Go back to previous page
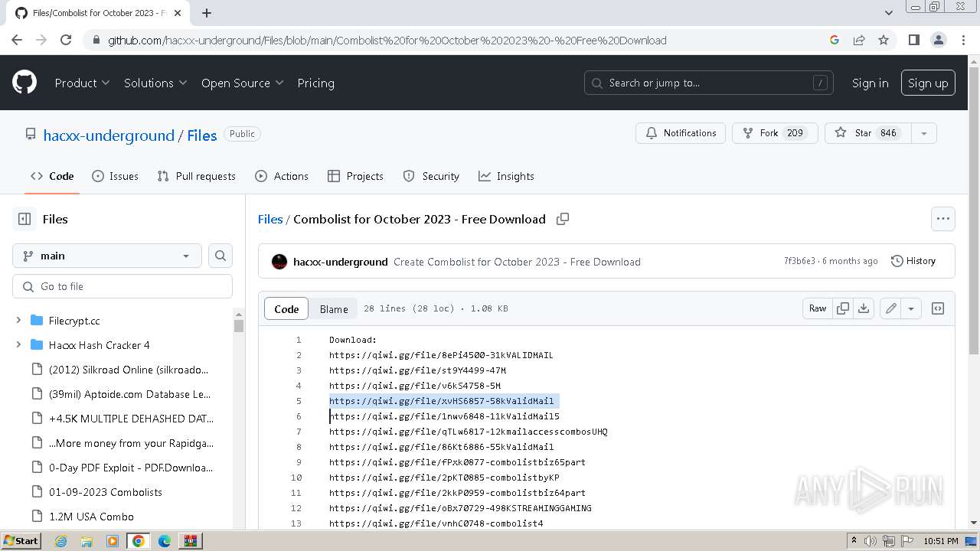This screenshot has height=551, width=980. (x=17, y=40)
